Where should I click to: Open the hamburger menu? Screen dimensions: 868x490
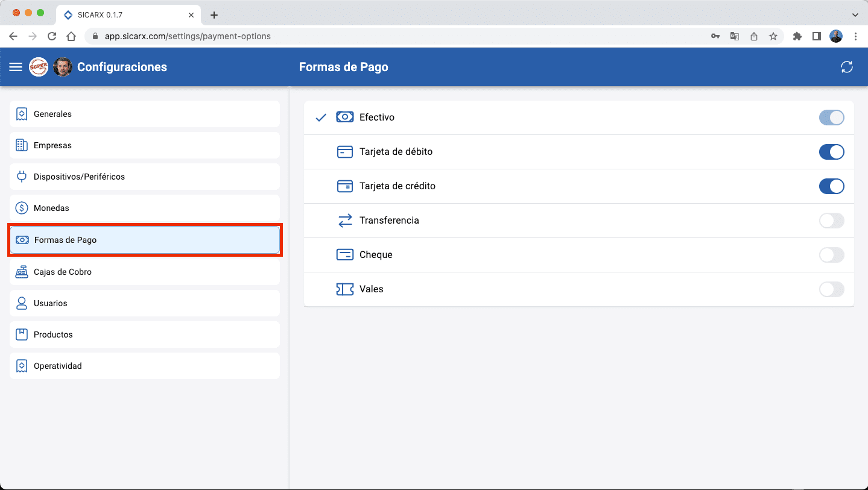click(16, 67)
